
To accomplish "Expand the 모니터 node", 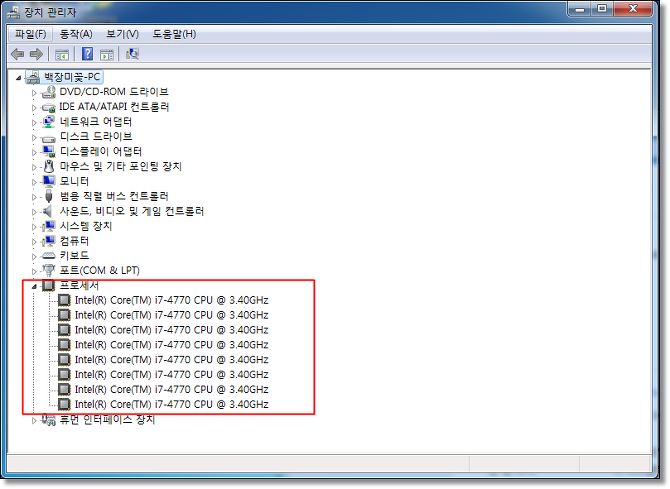I will 34,182.
